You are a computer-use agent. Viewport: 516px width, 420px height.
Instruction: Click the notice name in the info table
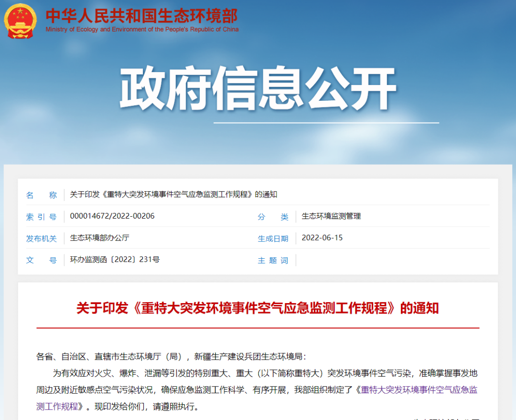coord(173,194)
